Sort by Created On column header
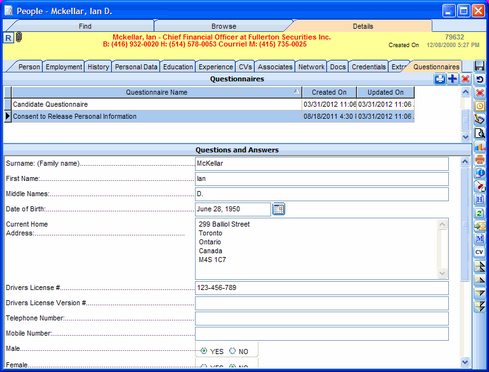 click(x=329, y=92)
